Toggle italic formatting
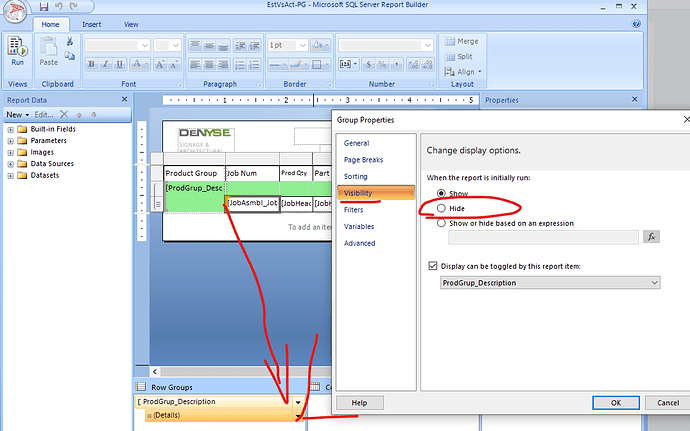The image size is (690, 431). (x=105, y=64)
